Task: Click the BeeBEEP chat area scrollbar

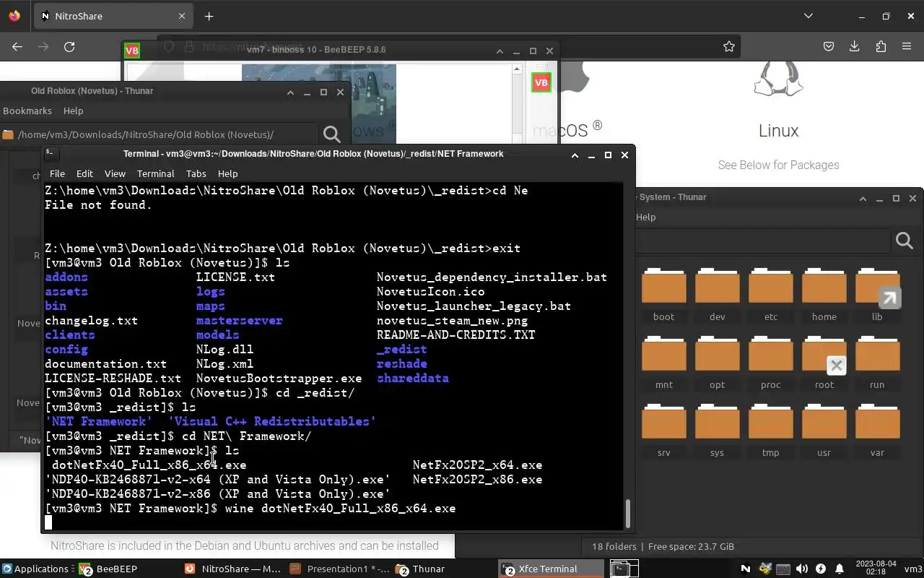Action: coord(517,103)
